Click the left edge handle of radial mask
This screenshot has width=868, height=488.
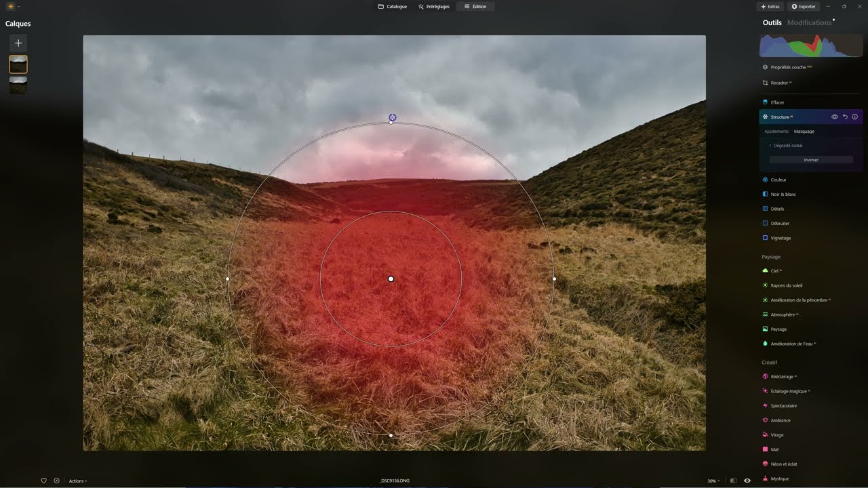[227, 279]
